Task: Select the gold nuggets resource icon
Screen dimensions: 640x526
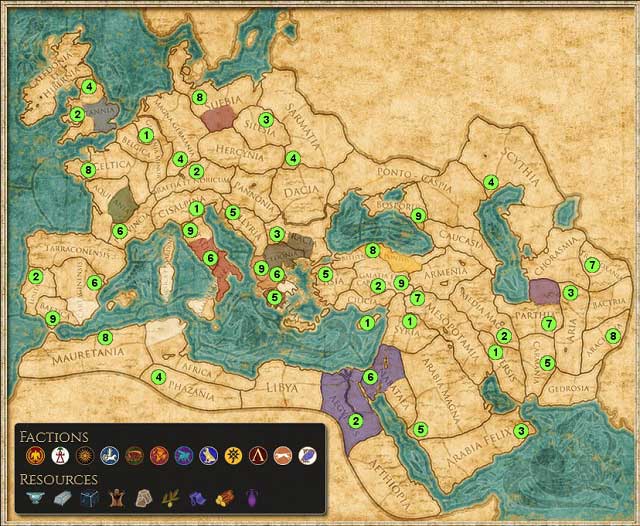Action: pos(224,499)
